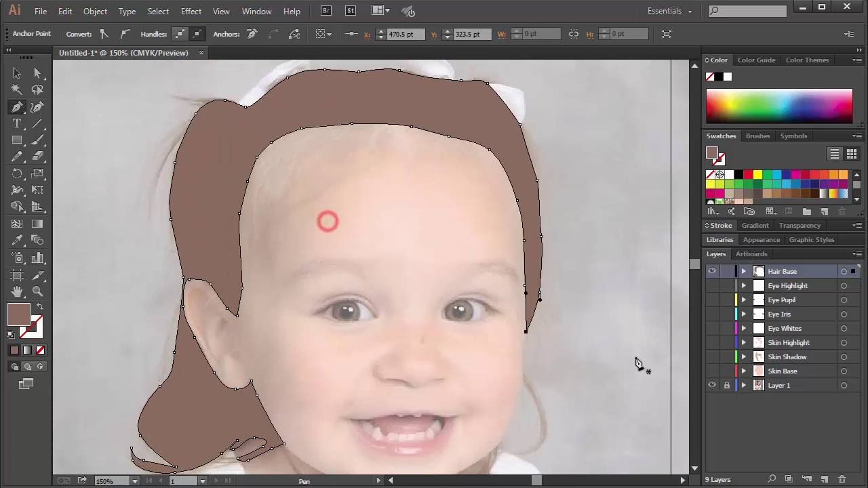Open the Essentials workspace dropdown
This screenshot has height=488, width=868.
[x=669, y=11]
